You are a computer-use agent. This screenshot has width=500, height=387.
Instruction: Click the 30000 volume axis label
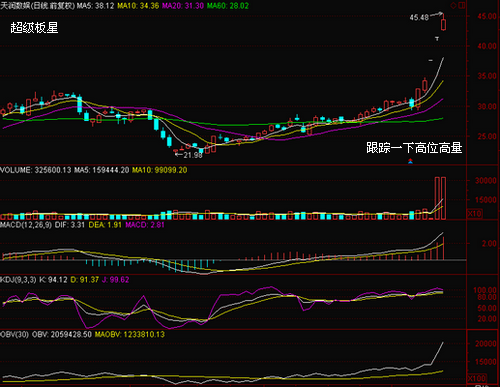pyautogui.click(x=486, y=180)
